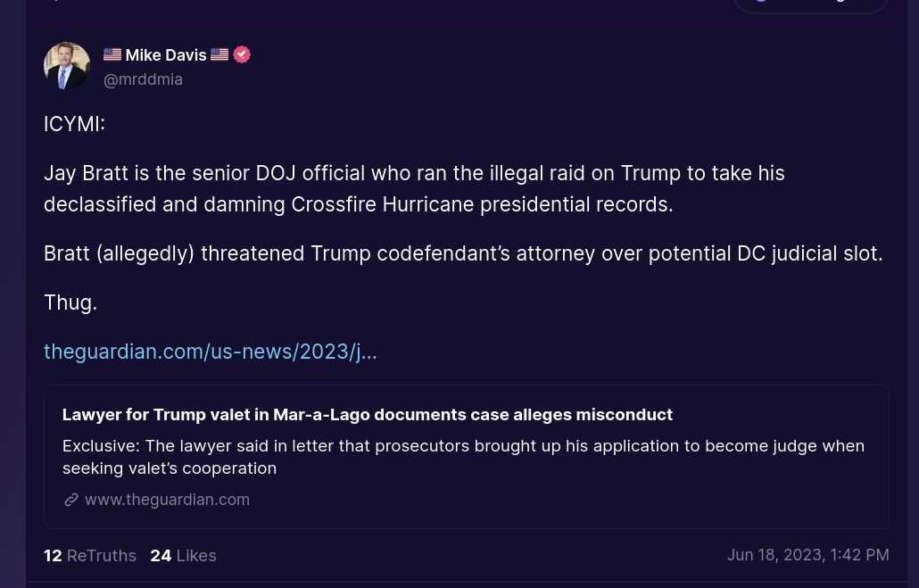This screenshot has height=588, width=919.
Task: Click the @mrddmia handle
Action: [143, 79]
